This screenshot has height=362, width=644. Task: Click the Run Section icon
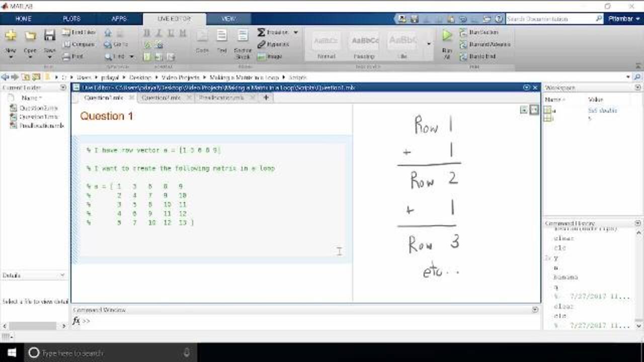tap(463, 32)
